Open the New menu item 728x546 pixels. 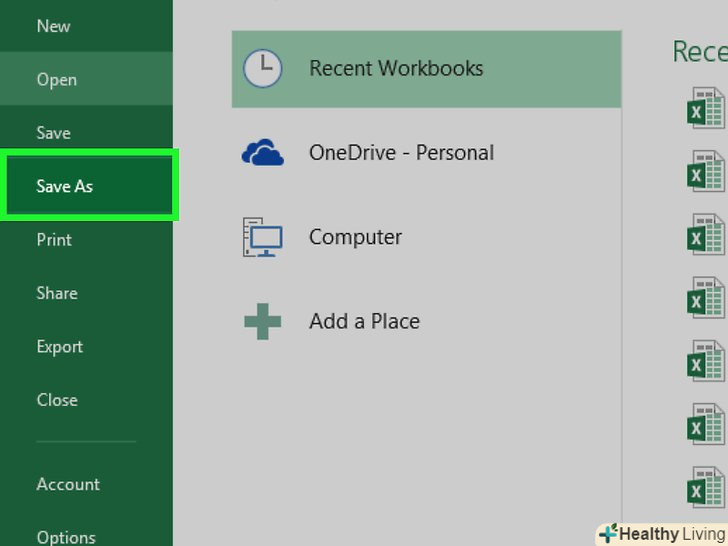pyautogui.click(x=53, y=26)
